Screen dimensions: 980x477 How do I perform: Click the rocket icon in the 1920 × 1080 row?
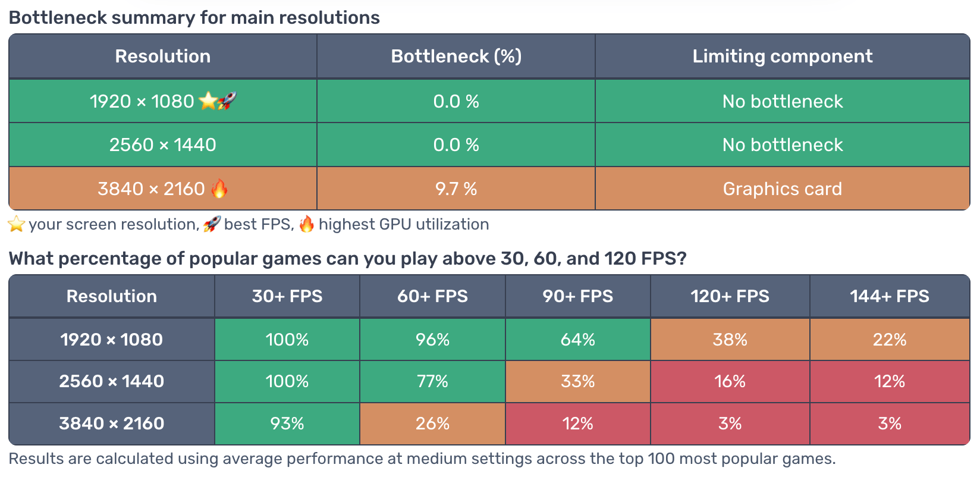coord(227,101)
